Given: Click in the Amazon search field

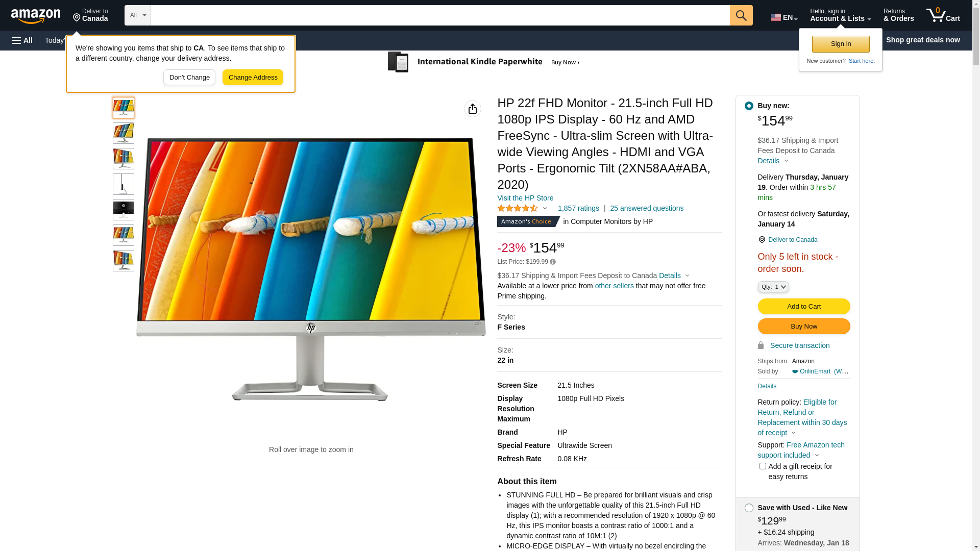Looking at the screenshot, I should [x=440, y=15].
